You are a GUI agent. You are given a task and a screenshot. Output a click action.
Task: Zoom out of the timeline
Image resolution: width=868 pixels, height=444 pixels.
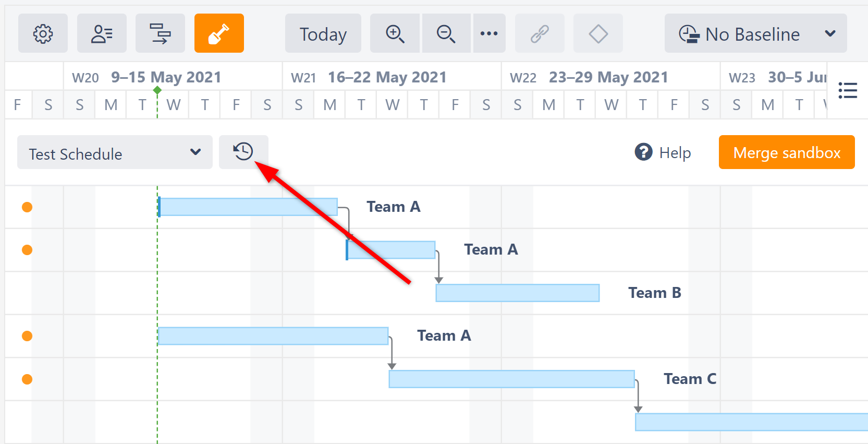click(x=446, y=33)
